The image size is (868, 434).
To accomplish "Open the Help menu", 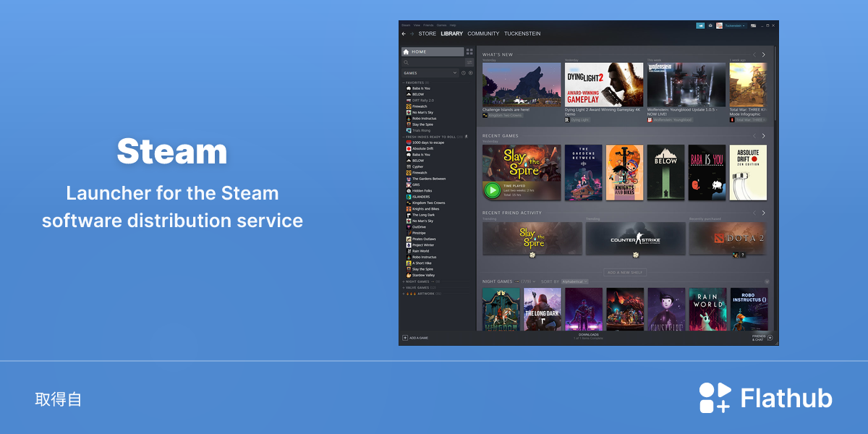I will 453,25.
